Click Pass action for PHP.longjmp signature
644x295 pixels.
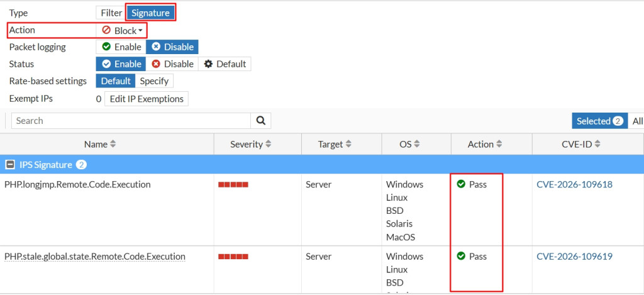coord(472,184)
